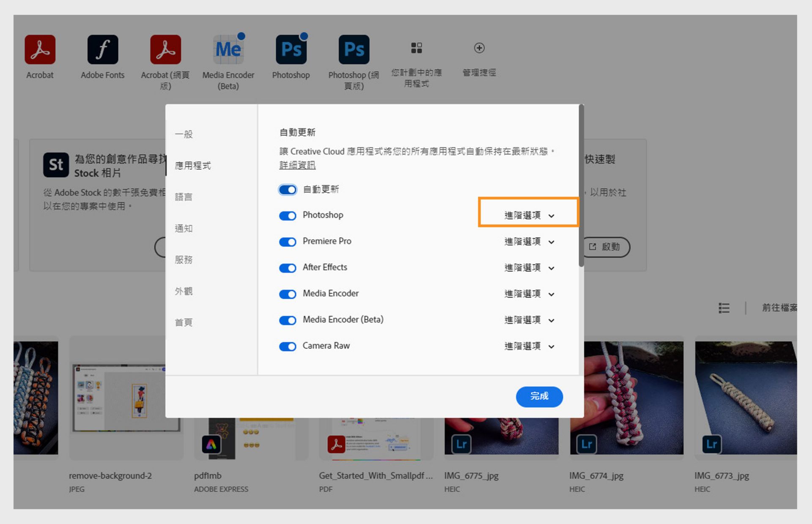The image size is (812, 524).
Task: Click 您計劃中的應用程式 grid icon
Action: click(x=416, y=48)
